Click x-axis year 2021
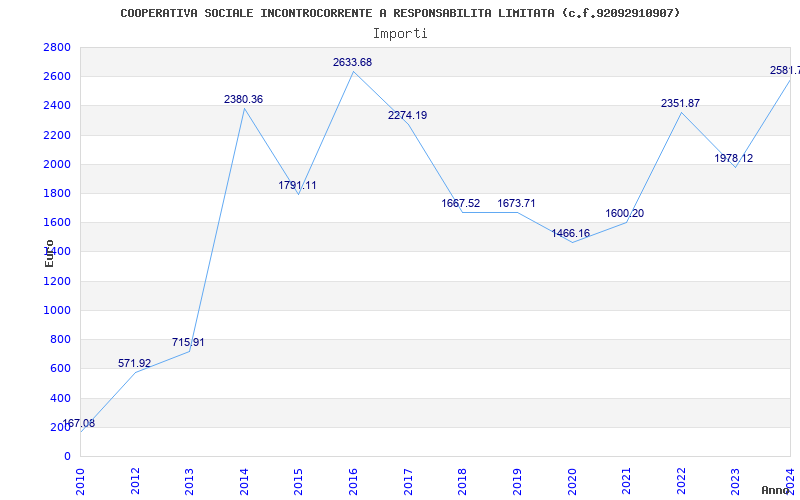The image size is (800, 500). point(626,481)
